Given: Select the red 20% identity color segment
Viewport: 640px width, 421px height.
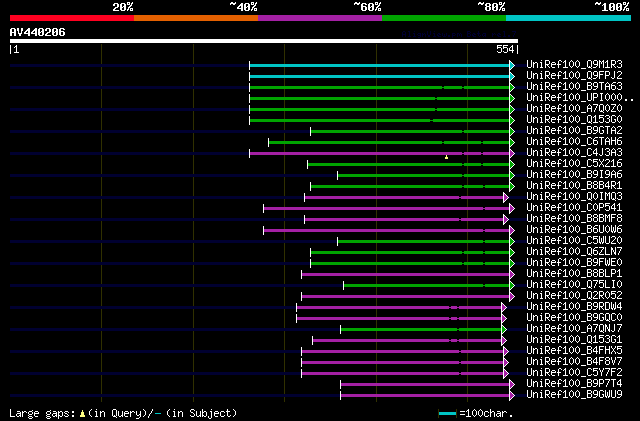Looking at the screenshot, I should tap(72, 18).
